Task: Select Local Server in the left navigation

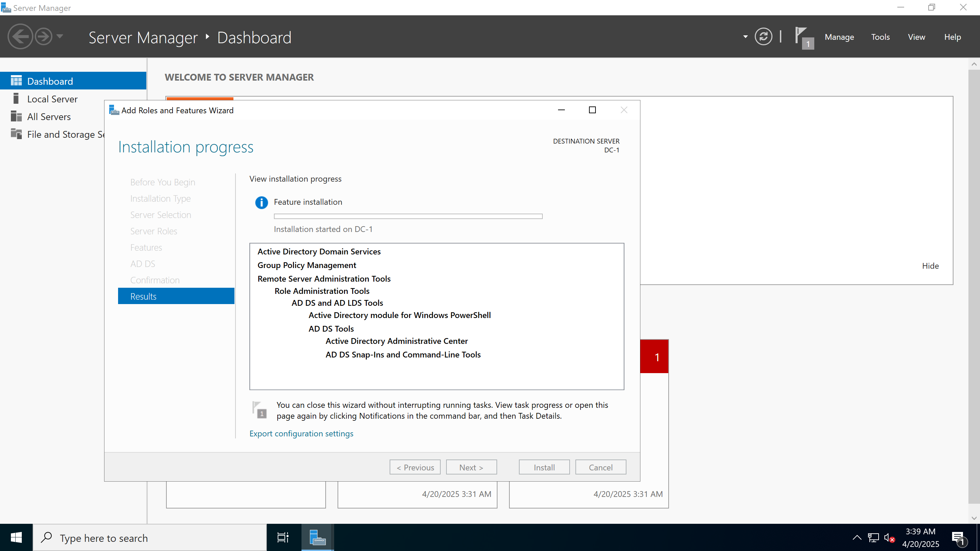Action: 73,99
